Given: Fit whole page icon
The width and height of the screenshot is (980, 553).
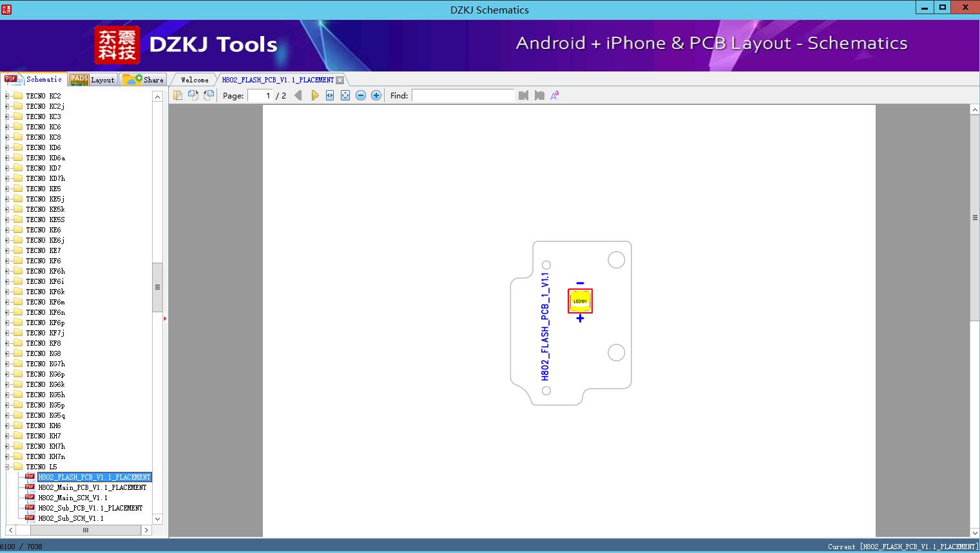Looking at the screenshot, I should [345, 95].
